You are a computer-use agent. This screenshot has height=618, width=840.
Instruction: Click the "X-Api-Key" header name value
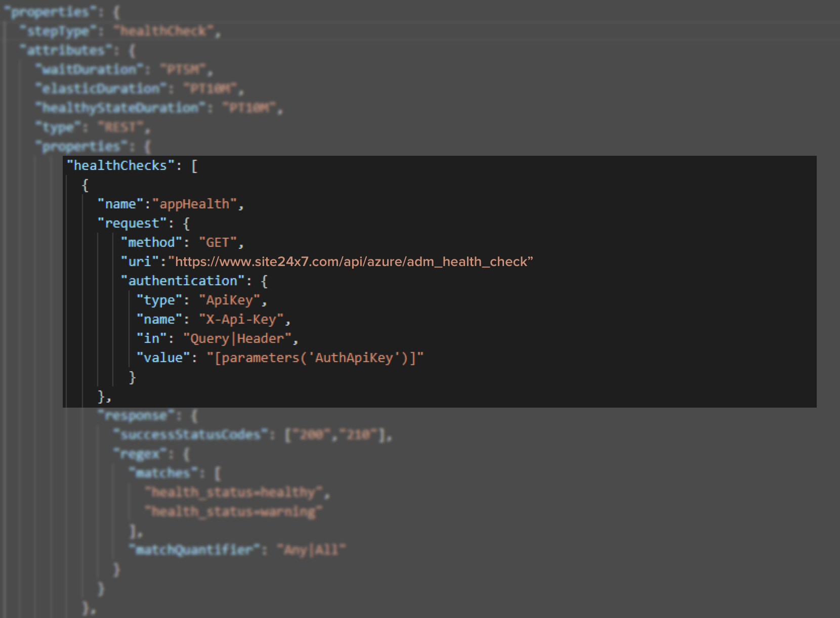point(241,320)
